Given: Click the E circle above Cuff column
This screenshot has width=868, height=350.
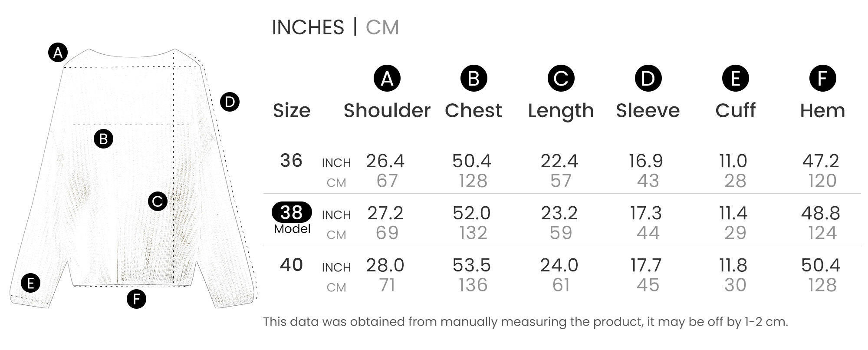Looking at the screenshot, I should pos(735,79).
